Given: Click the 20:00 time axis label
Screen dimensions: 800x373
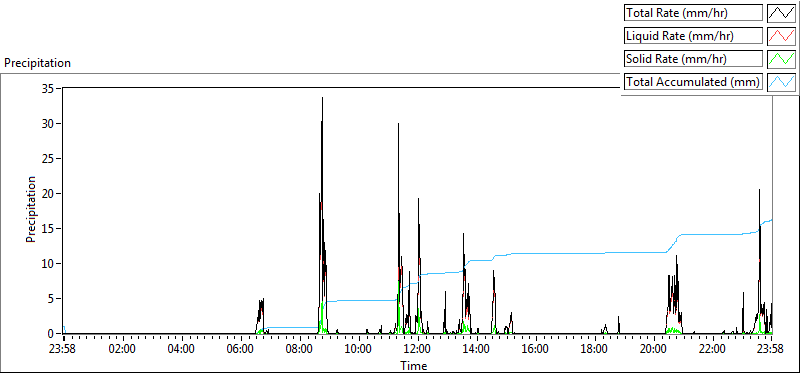Looking at the screenshot, I should (x=654, y=350).
